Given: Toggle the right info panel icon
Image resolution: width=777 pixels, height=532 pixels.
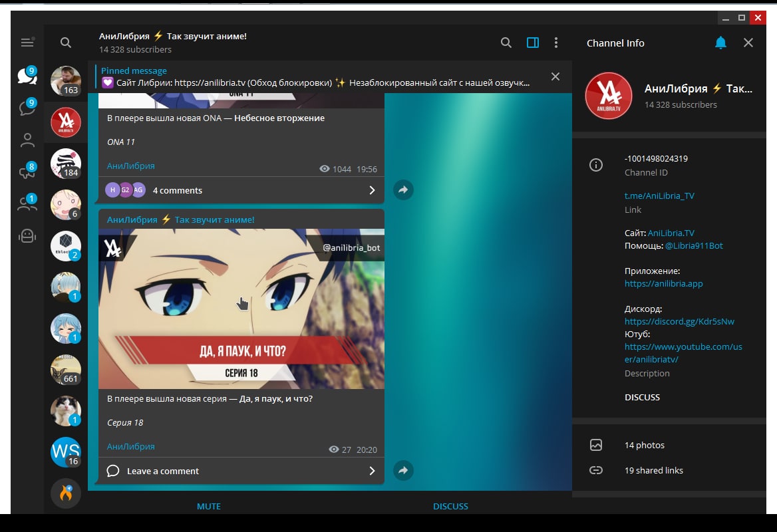Looking at the screenshot, I should coord(533,43).
